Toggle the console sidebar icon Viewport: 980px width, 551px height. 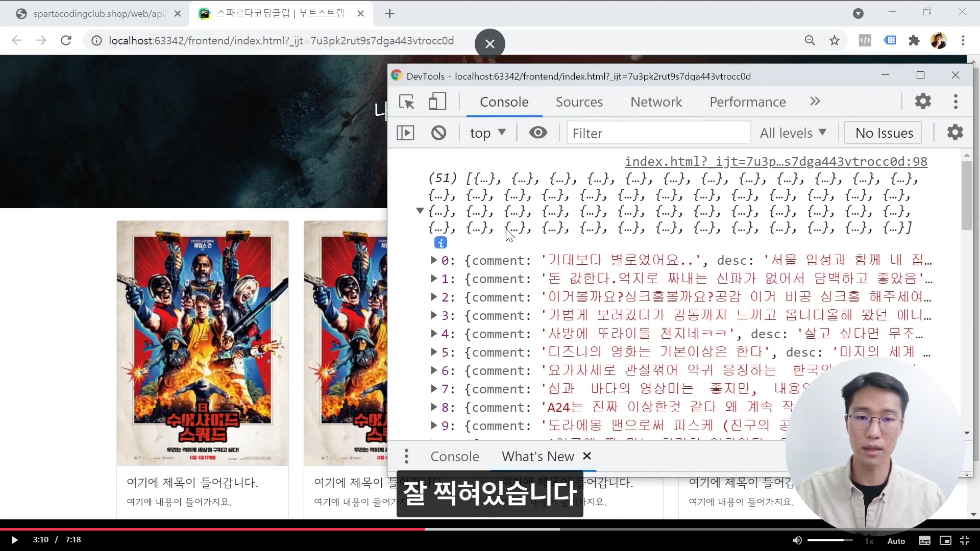pyautogui.click(x=406, y=133)
